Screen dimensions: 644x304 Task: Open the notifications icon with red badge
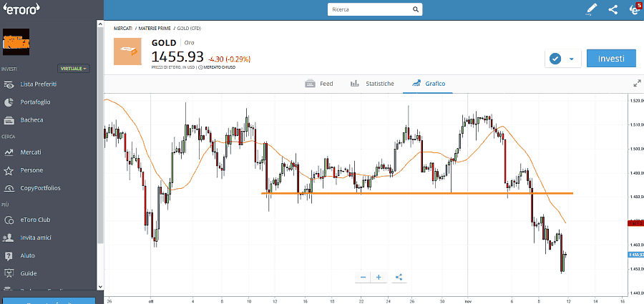[x=634, y=9]
